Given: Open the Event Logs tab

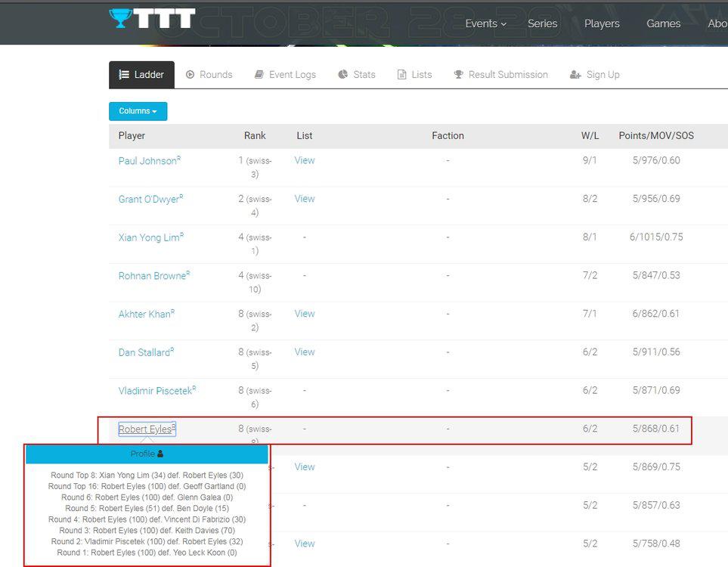Looking at the screenshot, I should (x=285, y=75).
